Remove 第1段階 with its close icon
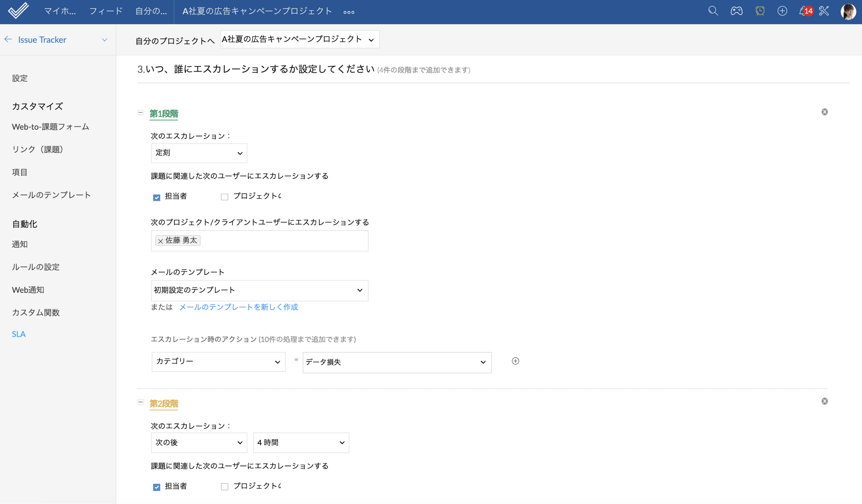862x504 pixels. [825, 112]
